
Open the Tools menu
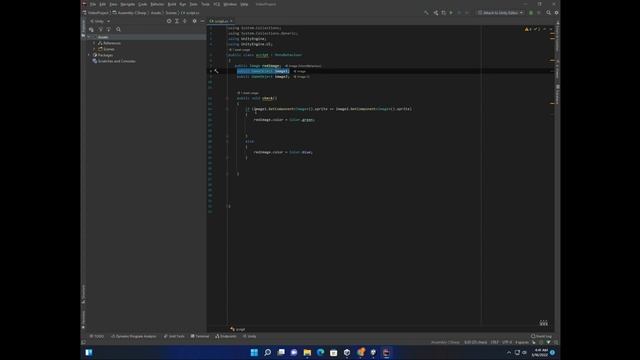[x=205, y=4]
